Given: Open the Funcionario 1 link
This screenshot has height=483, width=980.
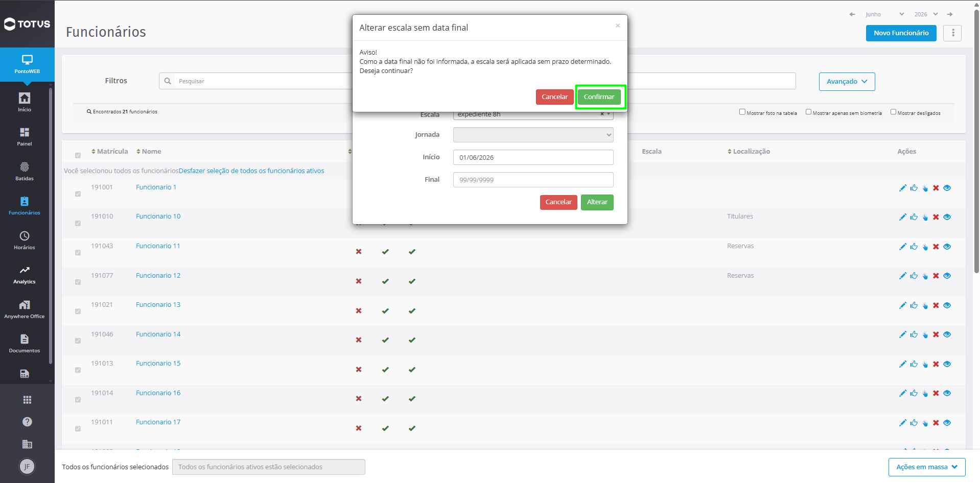Looking at the screenshot, I should (x=156, y=187).
